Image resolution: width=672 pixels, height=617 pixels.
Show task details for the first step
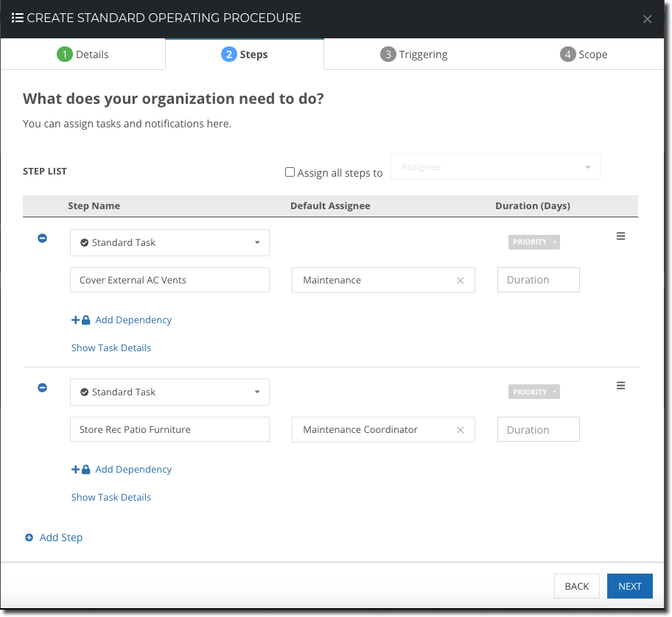tap(111, 348)
